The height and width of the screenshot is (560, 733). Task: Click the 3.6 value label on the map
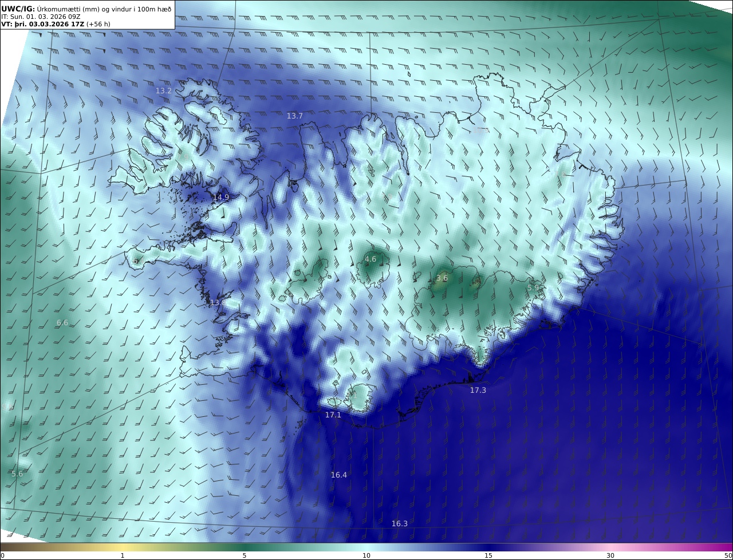tap(442, 278)
